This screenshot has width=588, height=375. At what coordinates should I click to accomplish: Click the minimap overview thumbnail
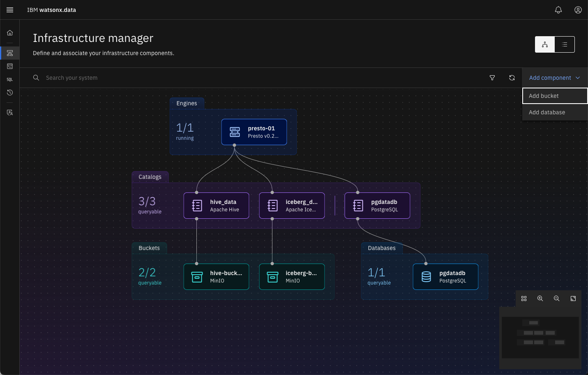540,338
